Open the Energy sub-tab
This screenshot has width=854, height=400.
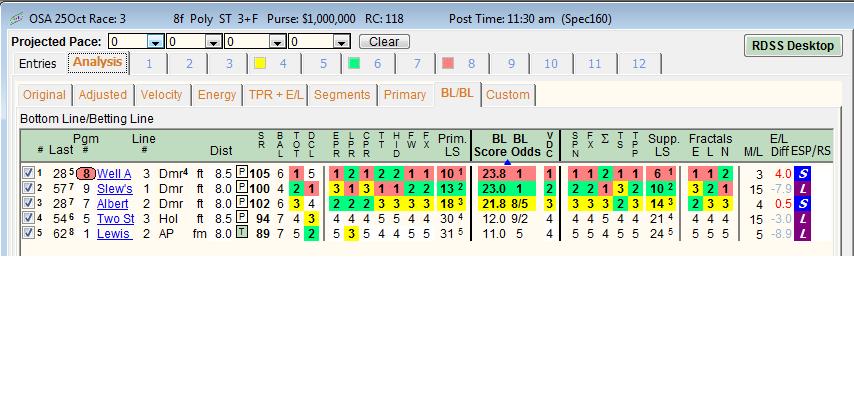click(217, 95)
